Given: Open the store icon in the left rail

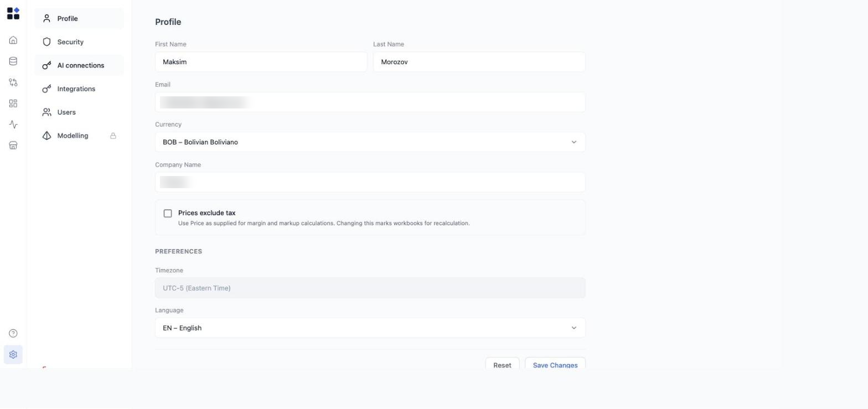Looking at the screenshot, I should click(x=13, y=146).
